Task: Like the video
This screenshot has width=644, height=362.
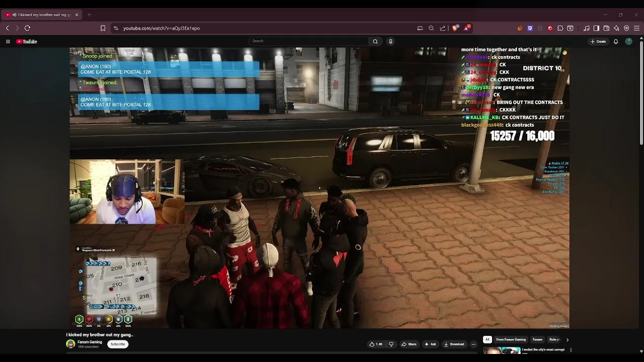Action: [x=376, y=344]
